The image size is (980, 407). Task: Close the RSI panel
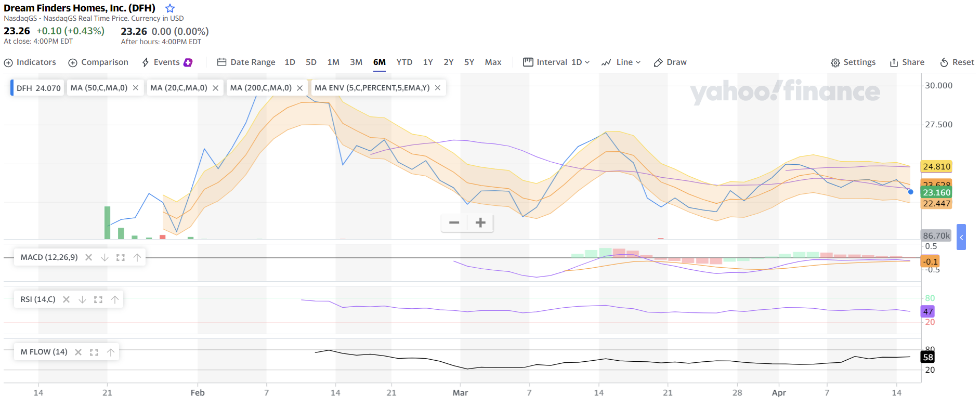point(66,299)
